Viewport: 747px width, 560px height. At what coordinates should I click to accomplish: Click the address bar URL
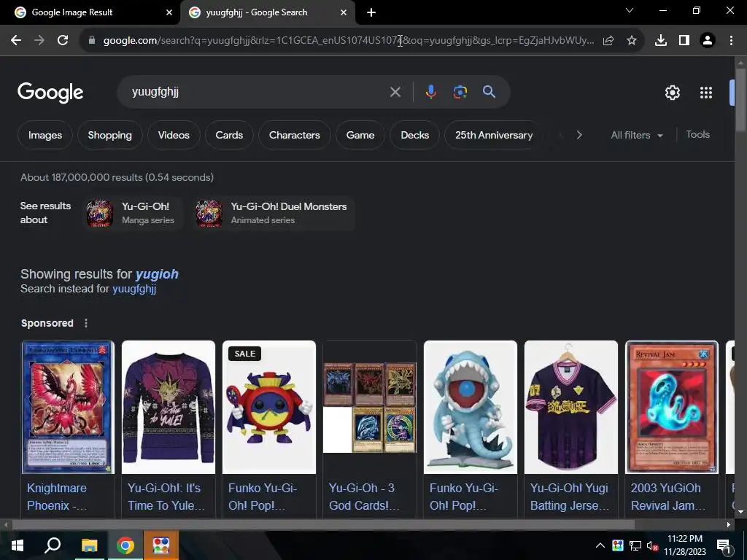coord(349,41)
